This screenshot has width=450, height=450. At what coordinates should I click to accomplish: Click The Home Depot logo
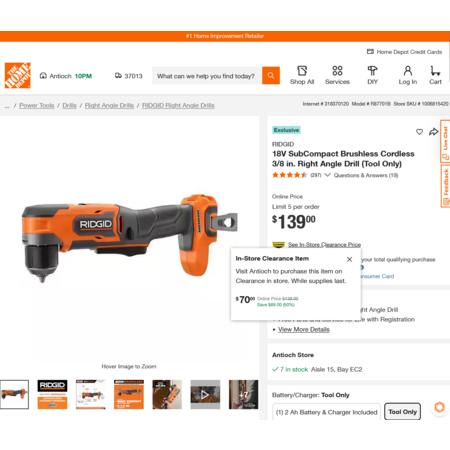click(x=18, y=76)
